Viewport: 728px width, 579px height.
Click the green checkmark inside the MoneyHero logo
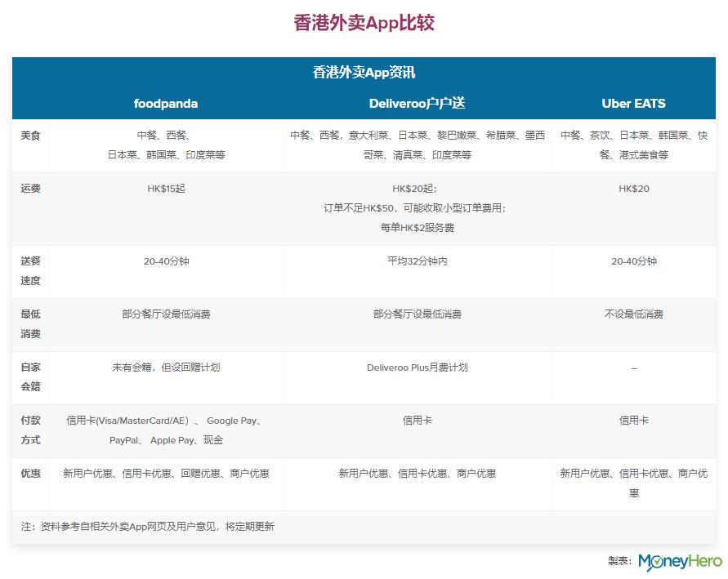coord(658,560)
